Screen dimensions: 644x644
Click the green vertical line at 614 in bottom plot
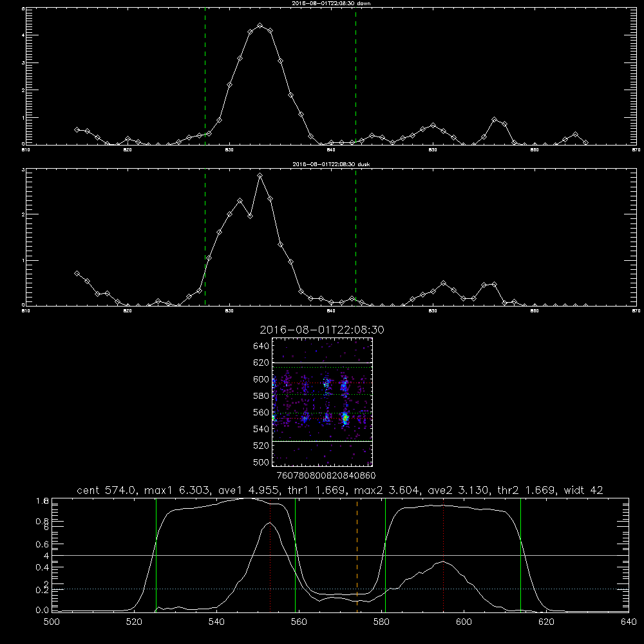pyautogui.click(x=520, y=554)
